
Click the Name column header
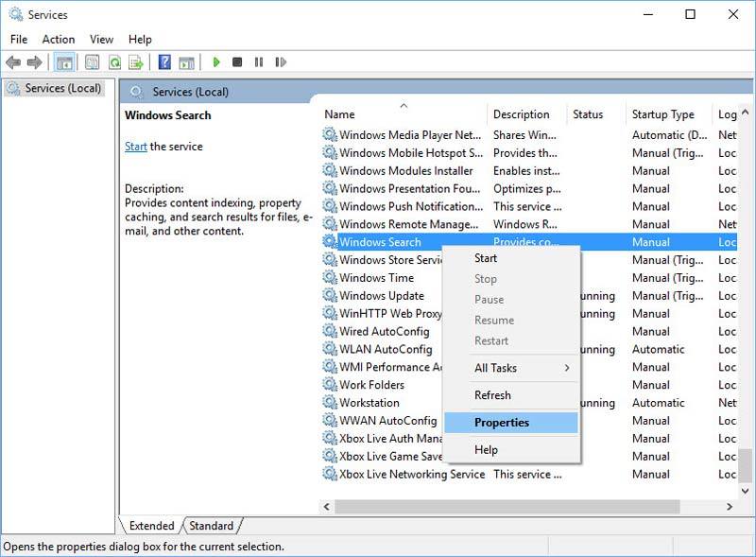click(340, 113)
